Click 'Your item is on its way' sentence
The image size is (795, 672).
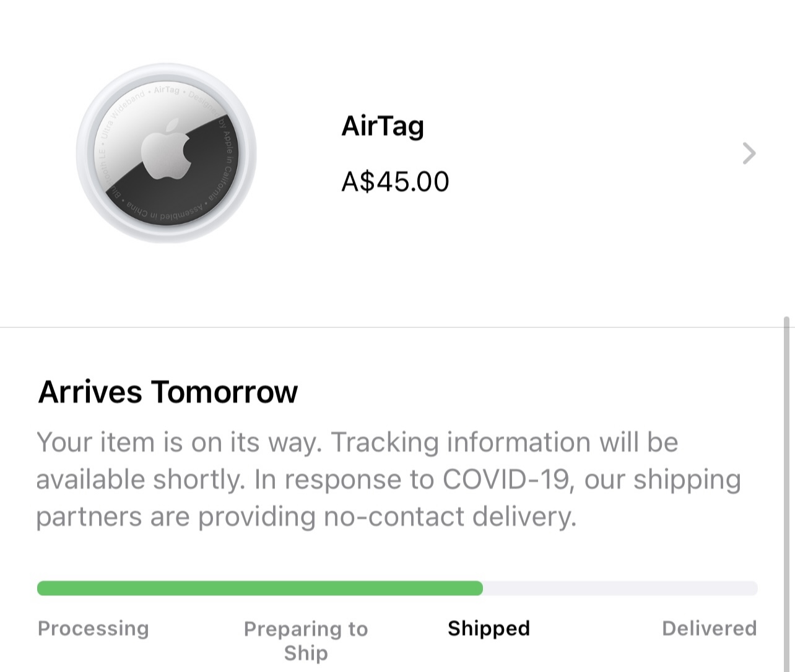(178, 442)
